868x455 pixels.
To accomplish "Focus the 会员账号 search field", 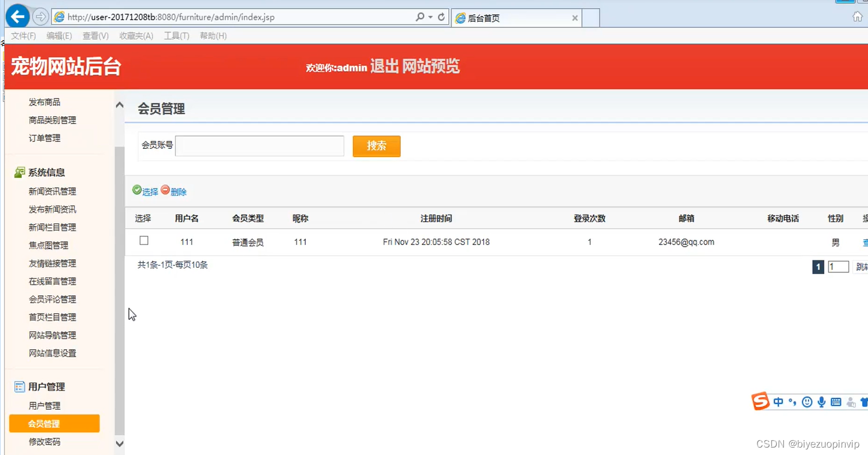I will click(x=259, y=146).
